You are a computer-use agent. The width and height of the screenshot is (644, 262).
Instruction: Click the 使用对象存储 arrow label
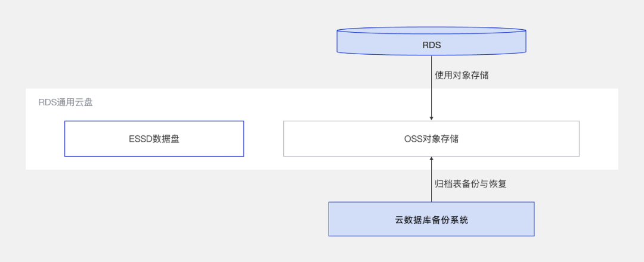pos(462,76)
